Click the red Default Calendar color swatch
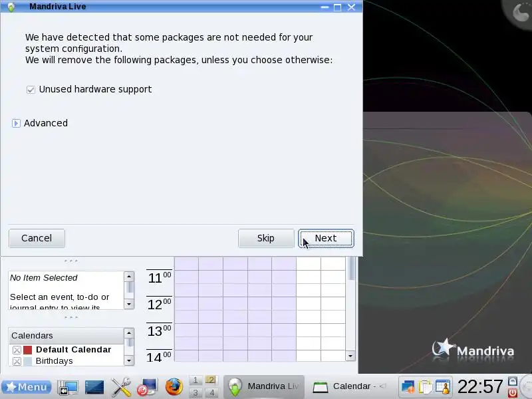532x399 pixels. 28,350
